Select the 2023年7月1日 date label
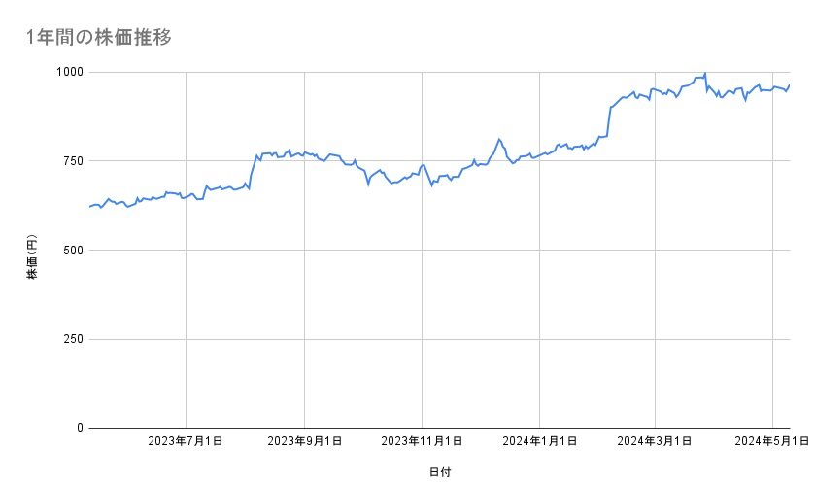Image resolution: width=815 pixels, height=504 pixels. point(186,442)
